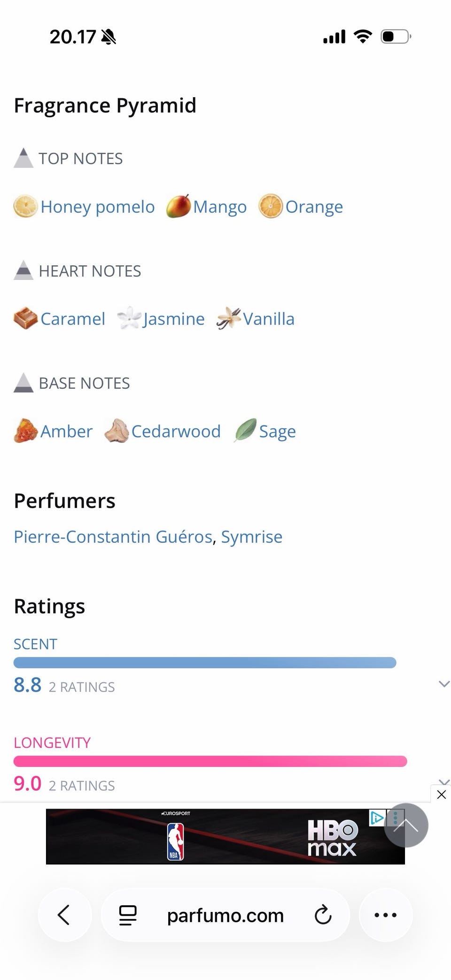Open the browser's more options menu
451x980 pixels.
386,915
